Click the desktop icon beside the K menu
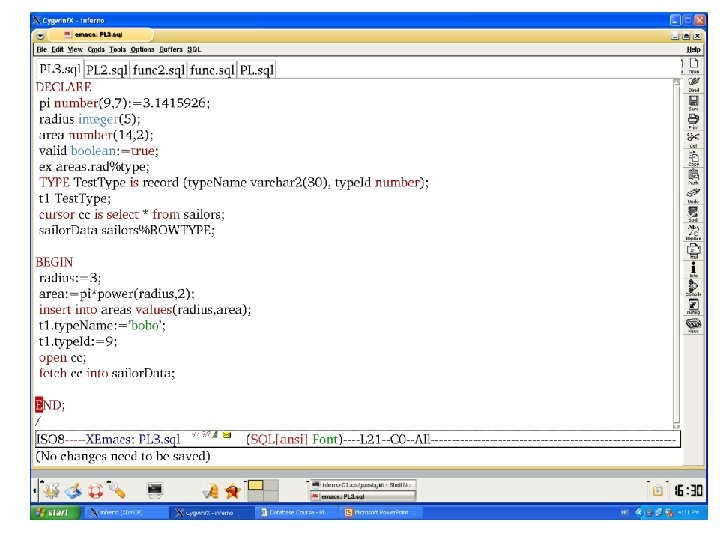The image size is (720, 540). pyautogui.click(x=73, y=491)
